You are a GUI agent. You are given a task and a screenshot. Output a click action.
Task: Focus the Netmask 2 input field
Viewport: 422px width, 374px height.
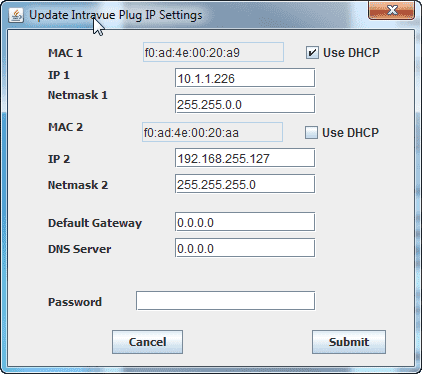[245, 184]
